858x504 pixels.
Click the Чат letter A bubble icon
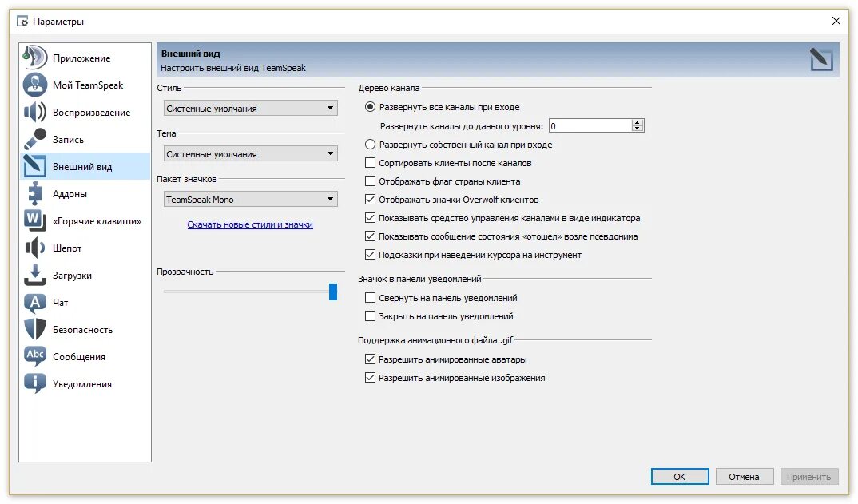(34, 302)
